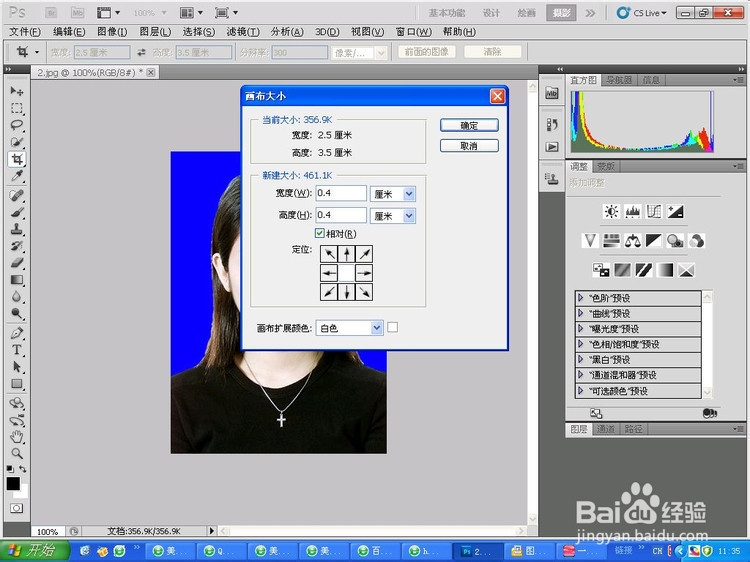Open 滤镜(T) menu

pyautogui.click(x=243, y=32)
